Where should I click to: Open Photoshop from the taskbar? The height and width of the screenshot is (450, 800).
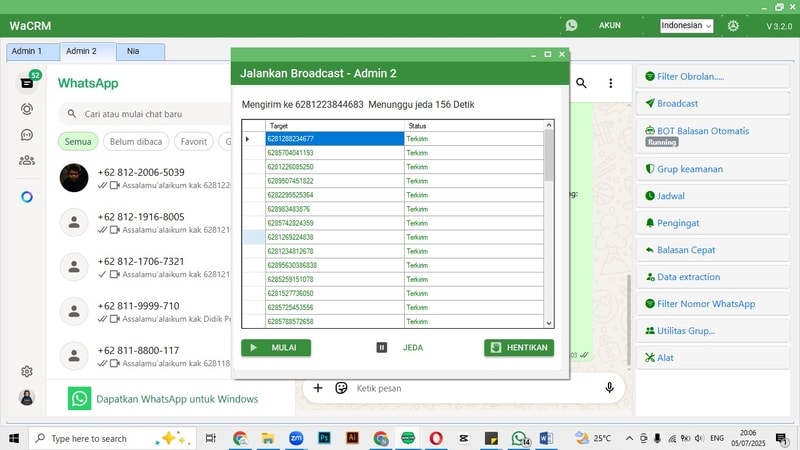coord(324,438)
